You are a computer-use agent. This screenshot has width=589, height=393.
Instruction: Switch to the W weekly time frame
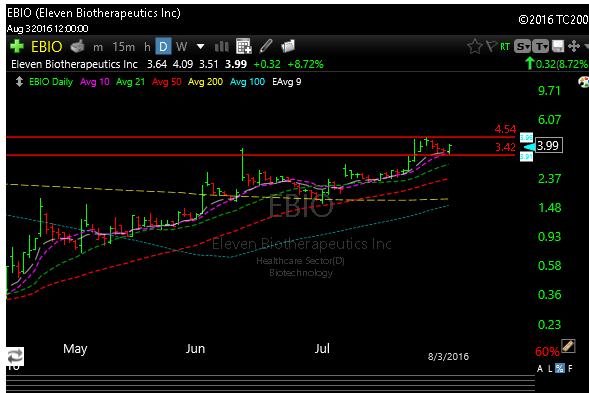pos(181,47)
